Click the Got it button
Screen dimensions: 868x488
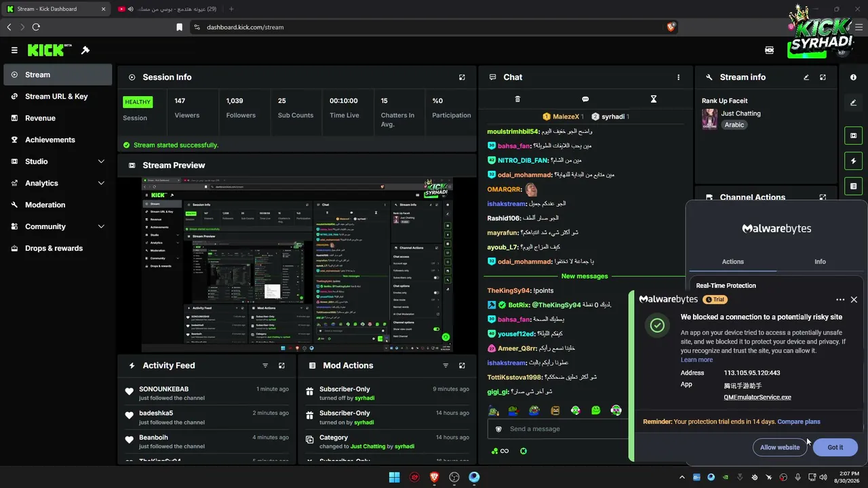point(835,447)
